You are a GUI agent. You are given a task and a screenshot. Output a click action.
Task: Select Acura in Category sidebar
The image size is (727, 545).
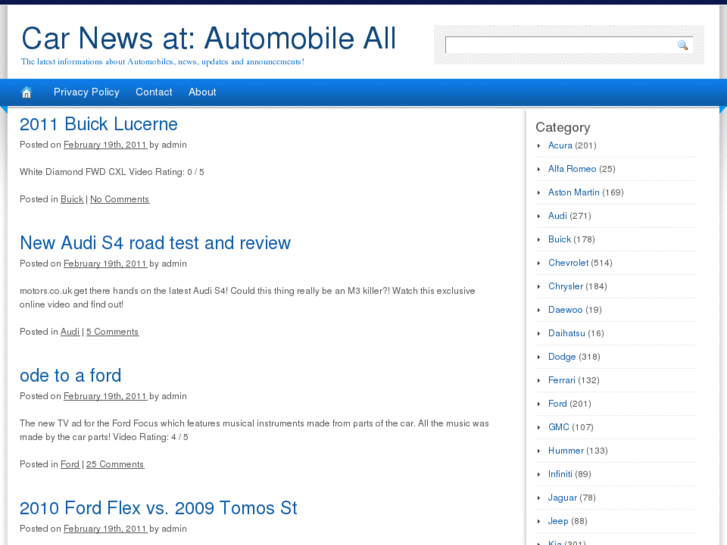pyautogui.click(x=560, y=145)
